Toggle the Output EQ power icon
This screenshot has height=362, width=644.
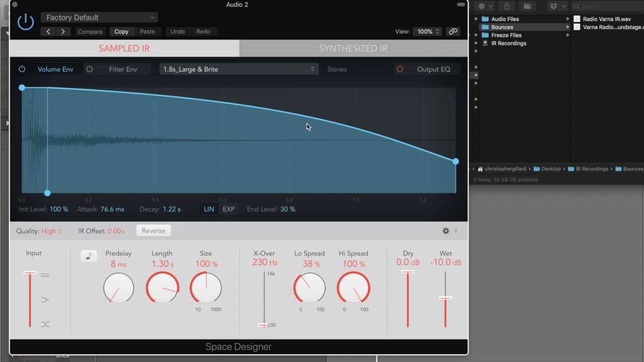coord(400,69)
